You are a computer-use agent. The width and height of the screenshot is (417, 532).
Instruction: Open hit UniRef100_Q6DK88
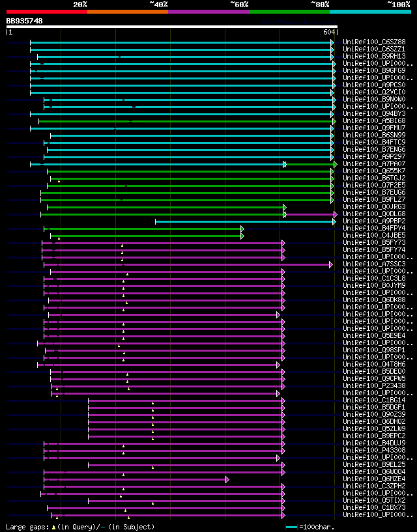pos(374,300)
